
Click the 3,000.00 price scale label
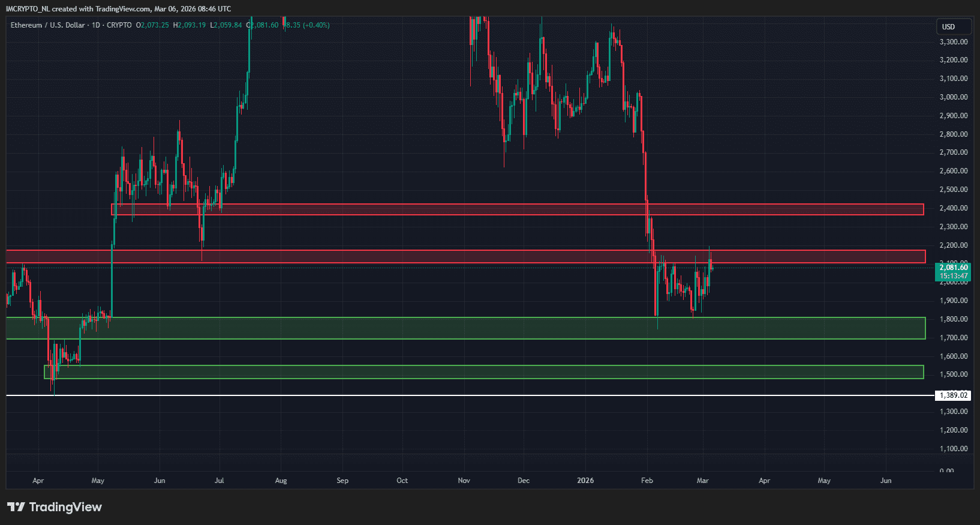coord(953,97)
